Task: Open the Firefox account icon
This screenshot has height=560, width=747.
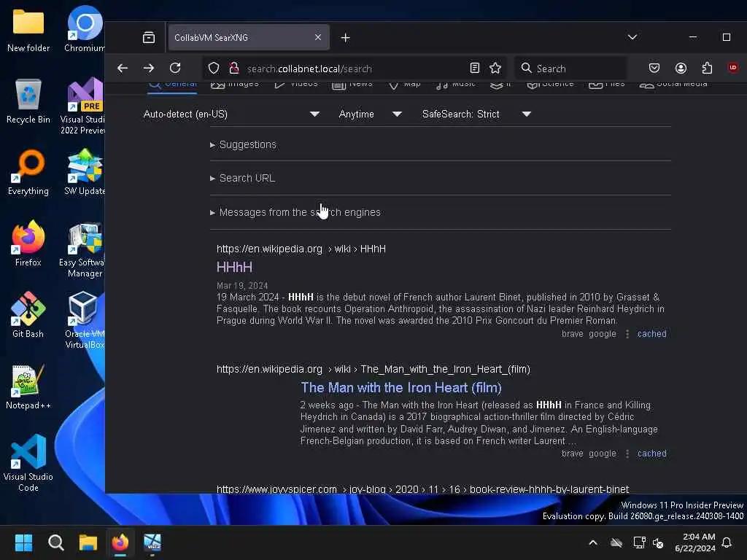Action: point(681,68)
